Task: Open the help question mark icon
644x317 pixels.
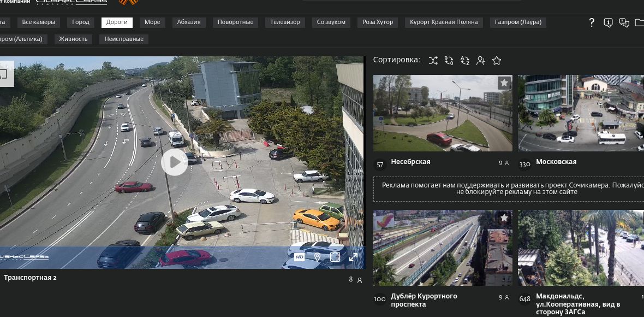Action: [x=592, y=22]
